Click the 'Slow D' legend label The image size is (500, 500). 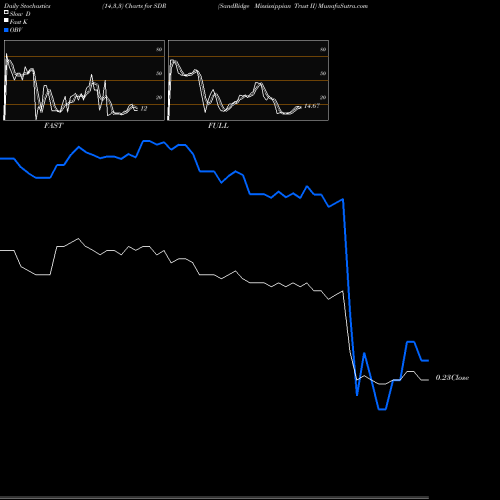click(x=20, y=14)
